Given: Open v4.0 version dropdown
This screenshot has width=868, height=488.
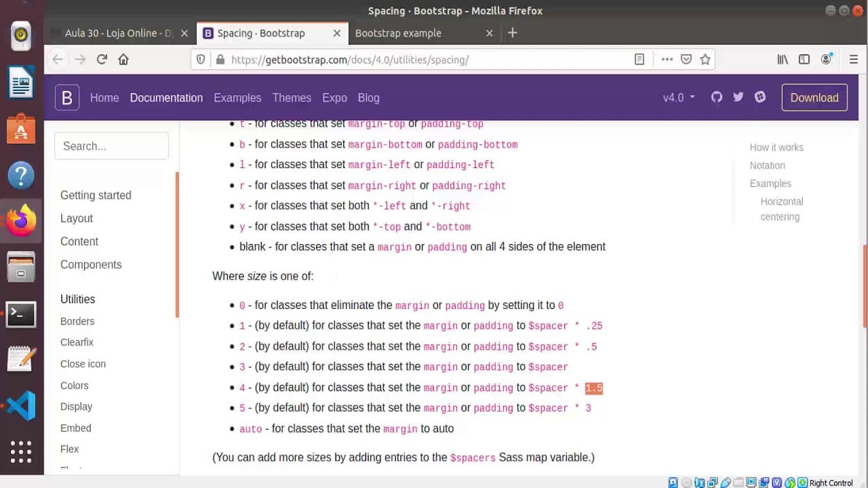Looking at the screenshot, I should [x=679, y=98].
